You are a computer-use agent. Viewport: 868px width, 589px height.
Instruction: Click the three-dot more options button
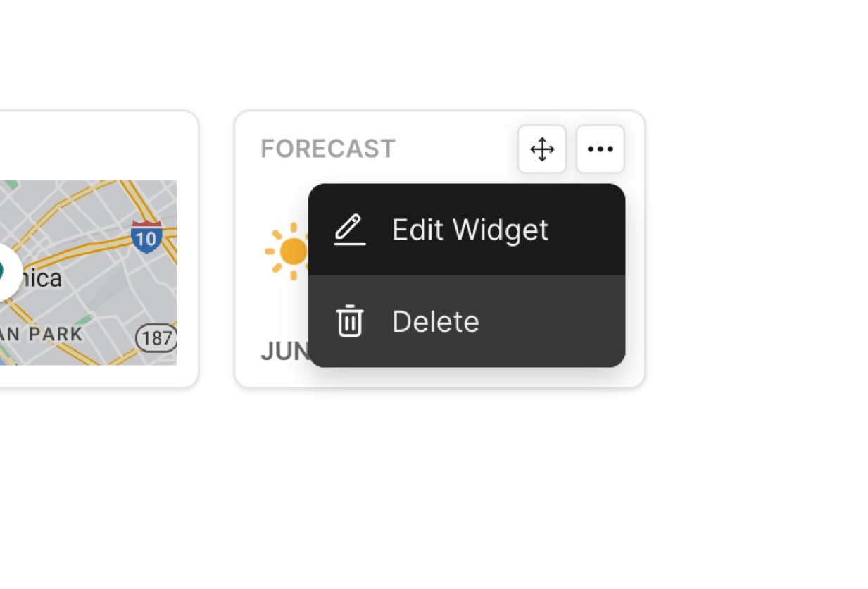600,149
